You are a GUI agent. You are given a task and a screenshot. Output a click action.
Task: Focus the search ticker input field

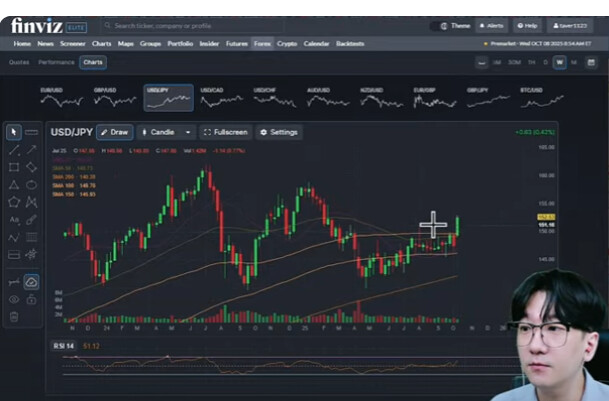point(192,26)
